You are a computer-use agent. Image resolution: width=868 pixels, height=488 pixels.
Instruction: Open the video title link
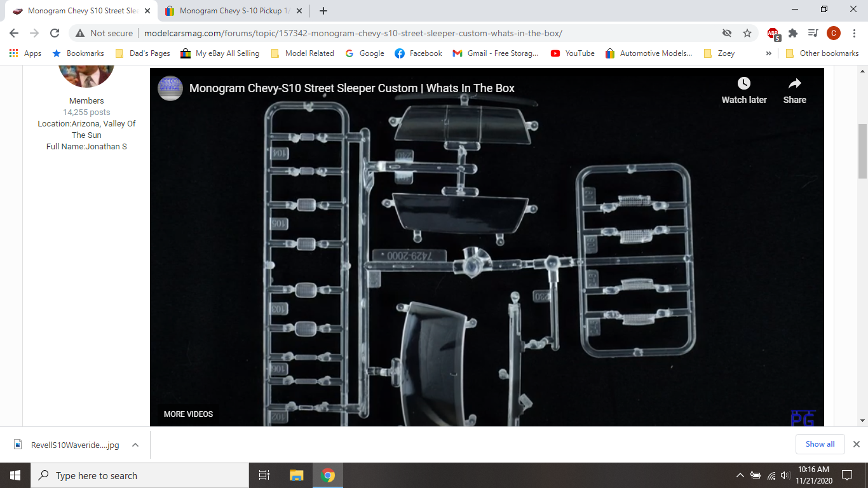(x=352, y=88)
